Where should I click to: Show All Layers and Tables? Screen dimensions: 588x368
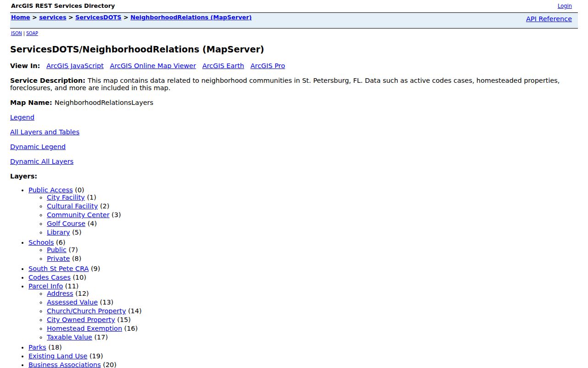[45, 132]
